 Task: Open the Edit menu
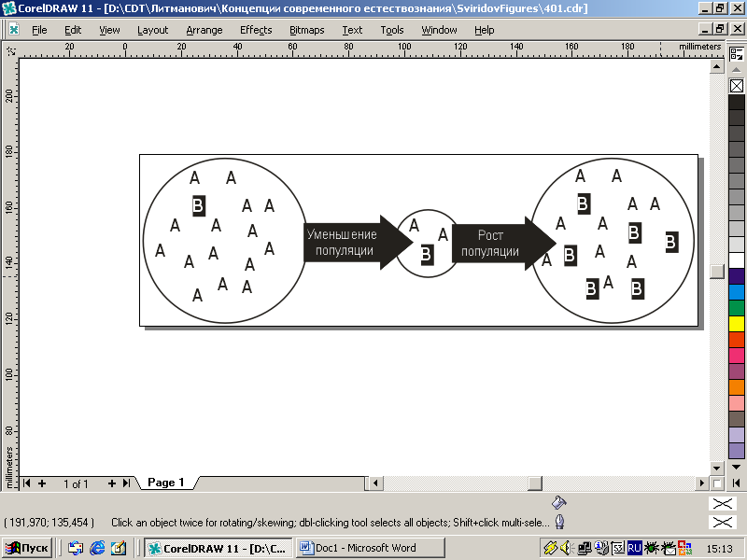click(73, 30)
